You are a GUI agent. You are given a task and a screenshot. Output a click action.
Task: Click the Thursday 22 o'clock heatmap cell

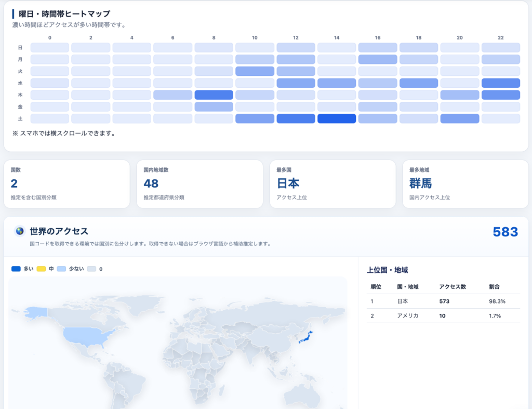(501, 95)
